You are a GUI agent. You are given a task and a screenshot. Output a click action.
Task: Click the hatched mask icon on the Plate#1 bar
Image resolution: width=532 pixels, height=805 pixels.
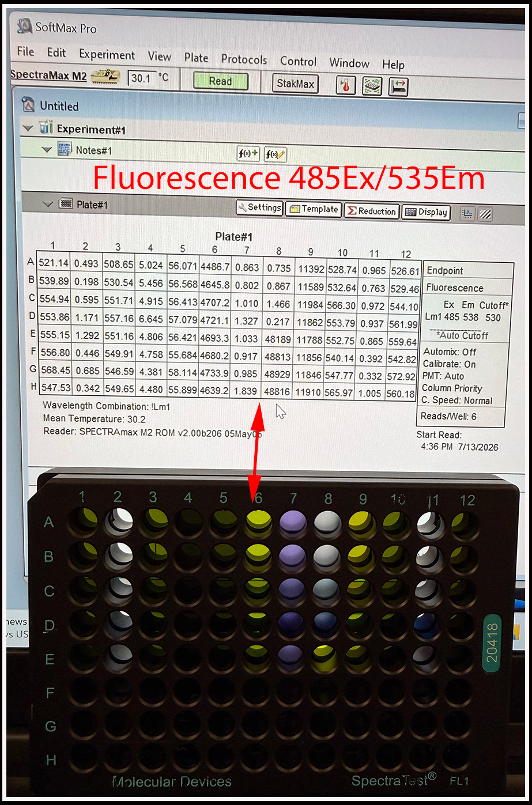485,214
